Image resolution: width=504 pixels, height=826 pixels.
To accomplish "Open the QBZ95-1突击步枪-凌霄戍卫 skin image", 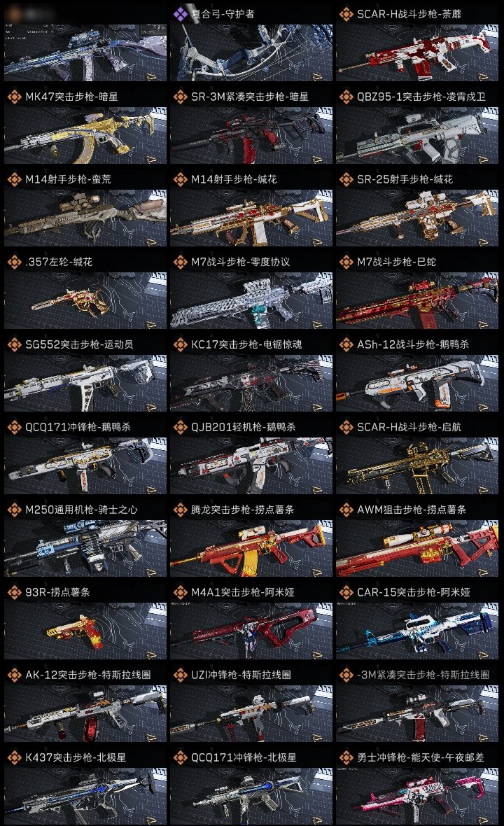I will click(x=417, y=135).
